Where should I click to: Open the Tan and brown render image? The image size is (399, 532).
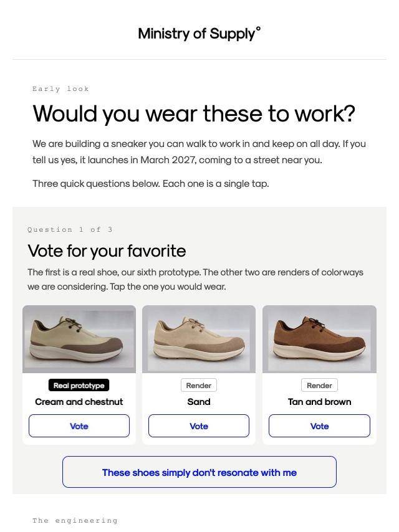pos(319,339)
